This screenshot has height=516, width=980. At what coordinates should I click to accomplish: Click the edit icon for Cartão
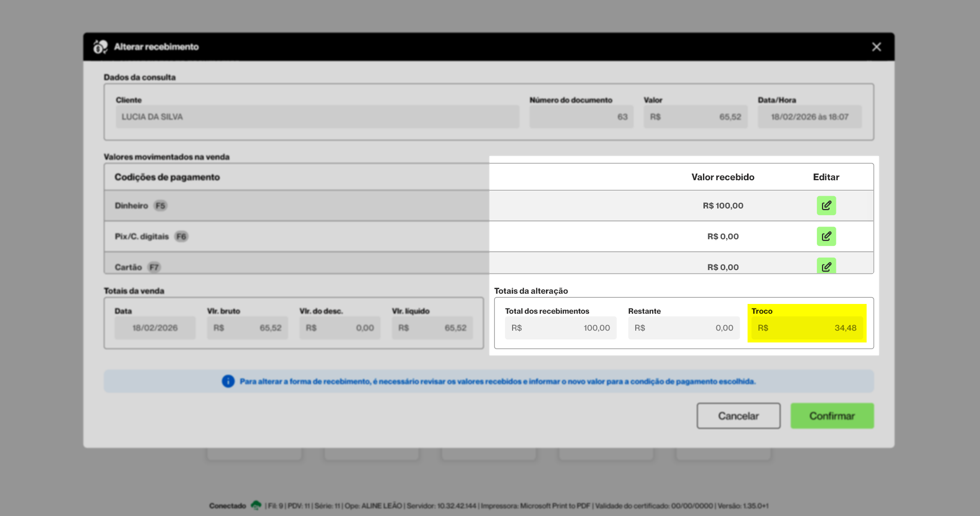(x=826, y=266)
